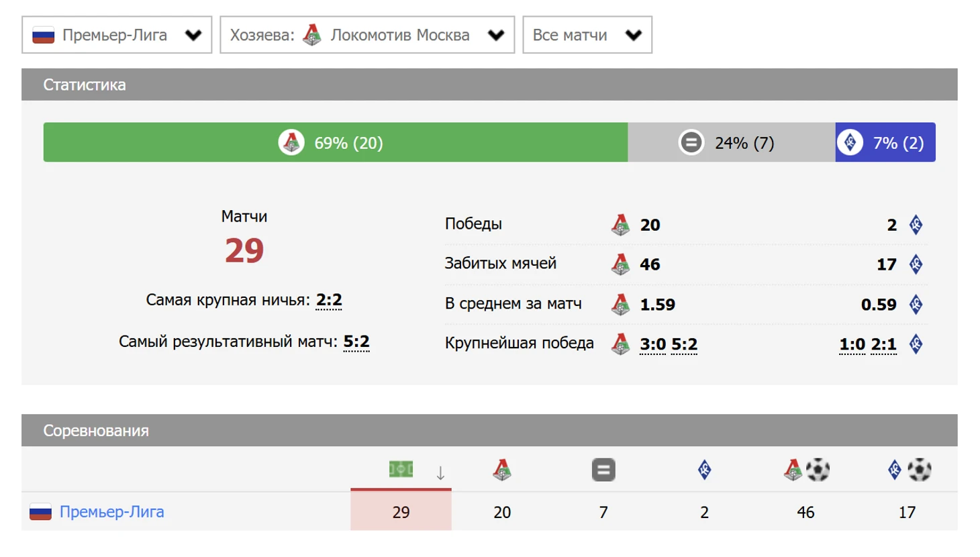Image resolution: width=980 pixels, height=557 pixels.
Task: Click Lokomotiv logo in green win bar
Action: pyautogui.click(x=291, y=142)
